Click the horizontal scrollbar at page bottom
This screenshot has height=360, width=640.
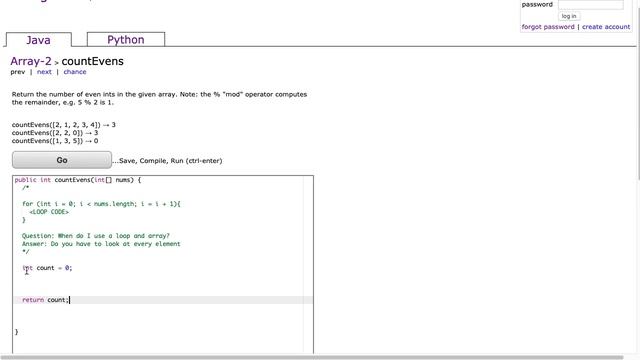(312, 357)
